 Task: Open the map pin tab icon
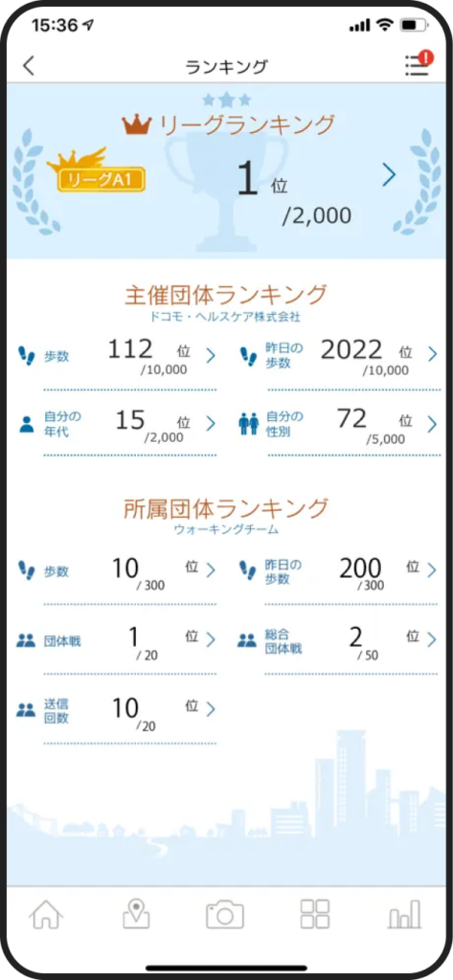click(136, 915)
